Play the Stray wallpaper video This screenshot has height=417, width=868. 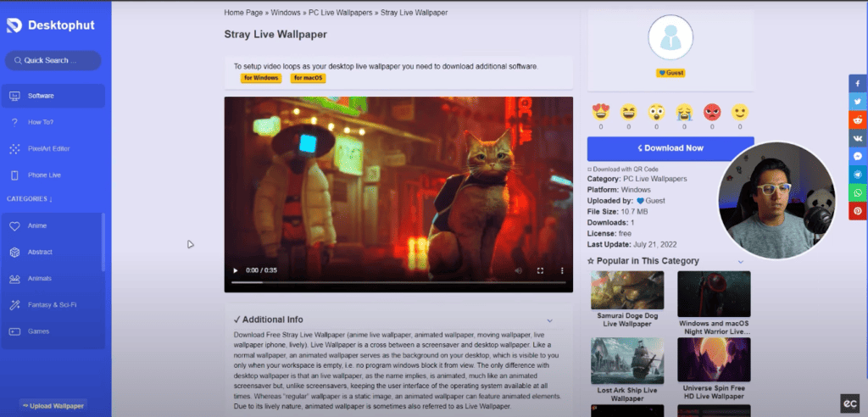(x=236, y=271)
